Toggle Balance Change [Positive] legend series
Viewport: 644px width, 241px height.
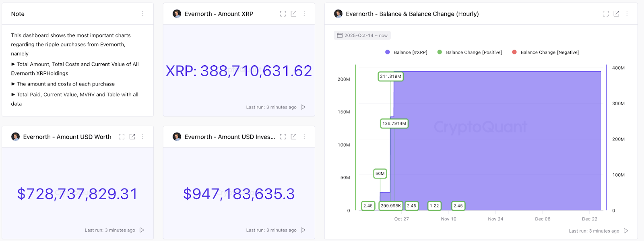(470, 52)
